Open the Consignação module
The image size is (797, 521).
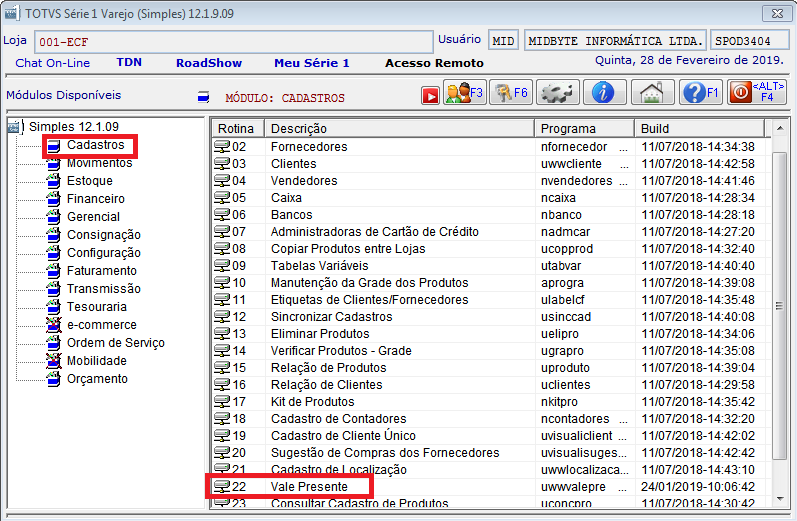[x=104, y=235]
